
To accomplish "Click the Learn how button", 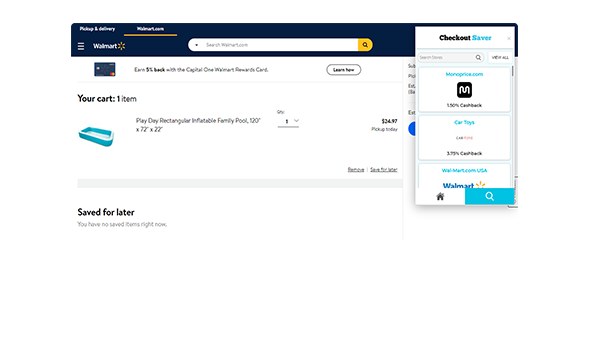I will click(x=344, y=70).
